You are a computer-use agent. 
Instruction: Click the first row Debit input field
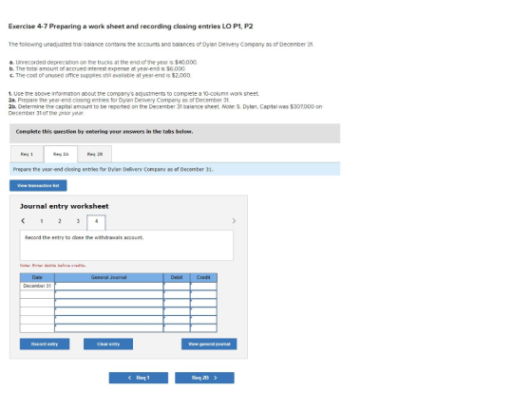coord(177,286)
